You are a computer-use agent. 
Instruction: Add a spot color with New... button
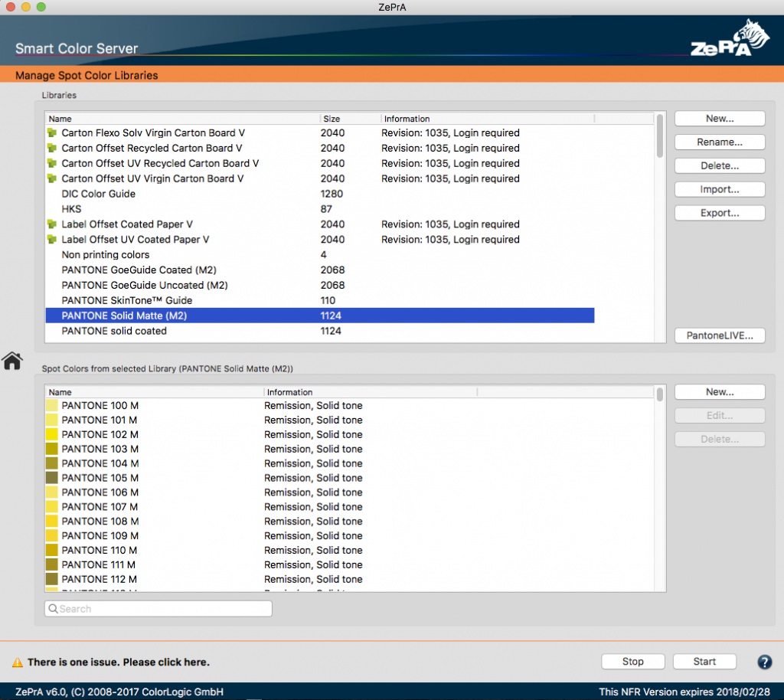coord(720,392)
